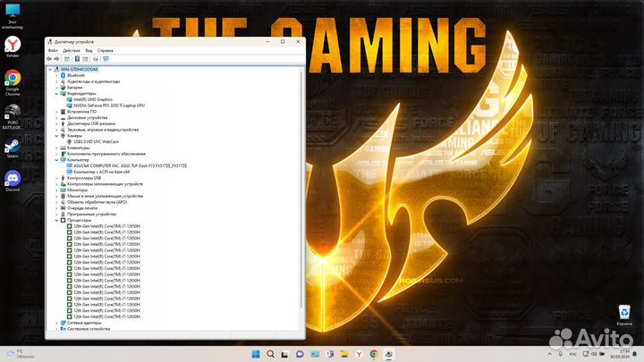This screenshot has height=362, width=644.
Task: Select NVIDIA GeForce RTX 3050 Ti Laptop GPU
Action: (109, 105)
